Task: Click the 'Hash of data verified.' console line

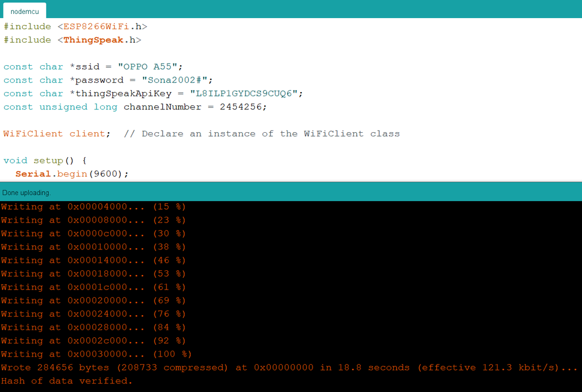Action: [x=66, y=381]
